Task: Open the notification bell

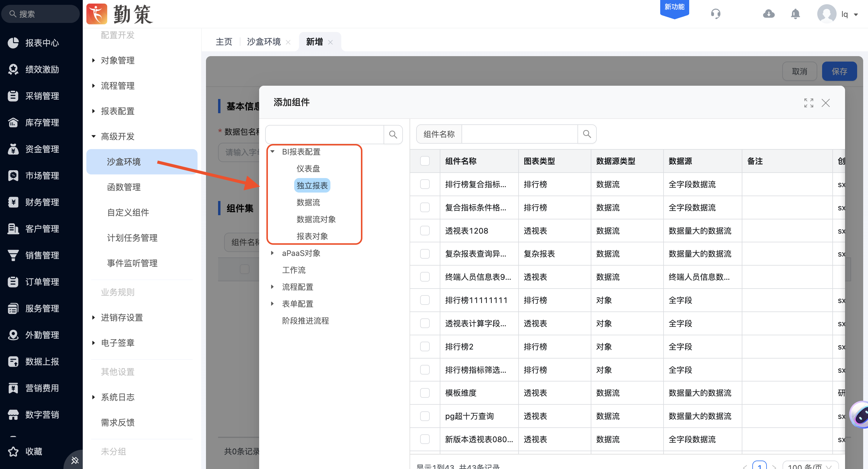Action: point(795,14)
